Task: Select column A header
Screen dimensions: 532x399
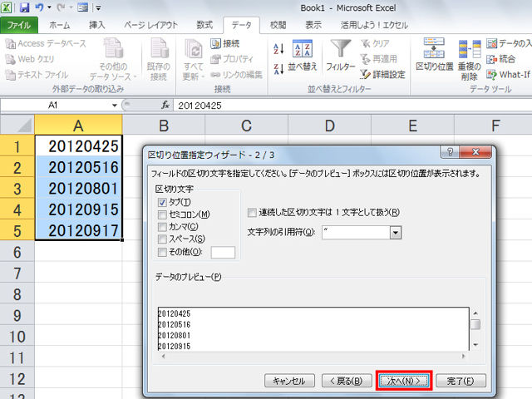Action: [x=78, y=125]
